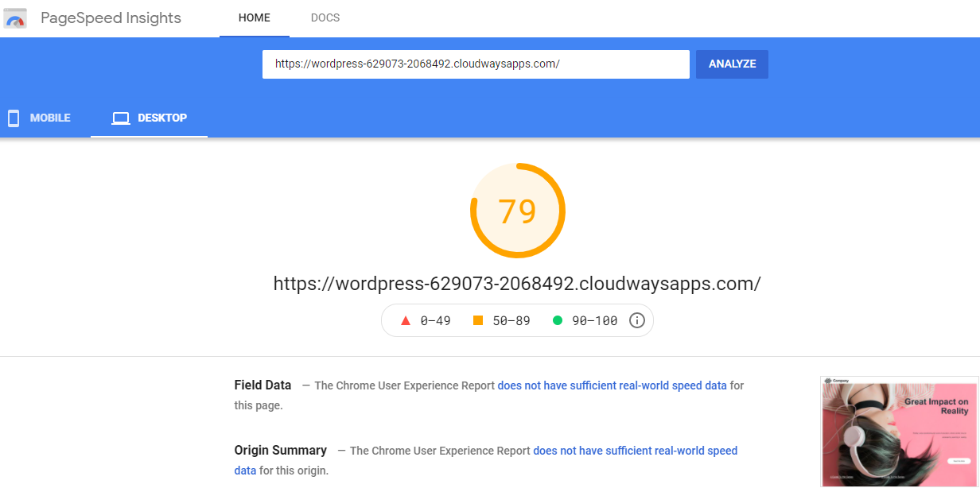Click the score gauge showing 79

518,211
